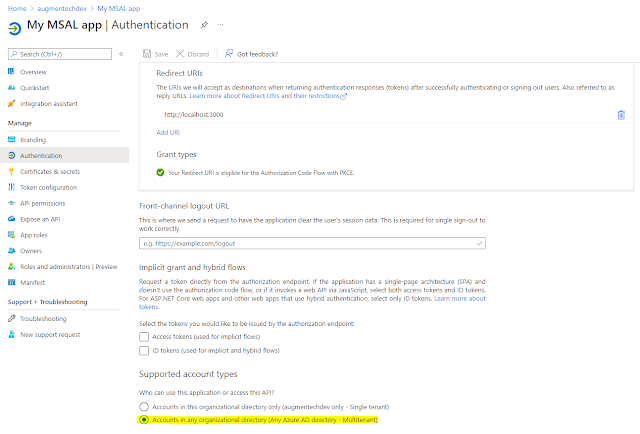The height and width of the screenshot is (434, 640).
Task: Open App roles label in sidebar
Action: (34, 235)
